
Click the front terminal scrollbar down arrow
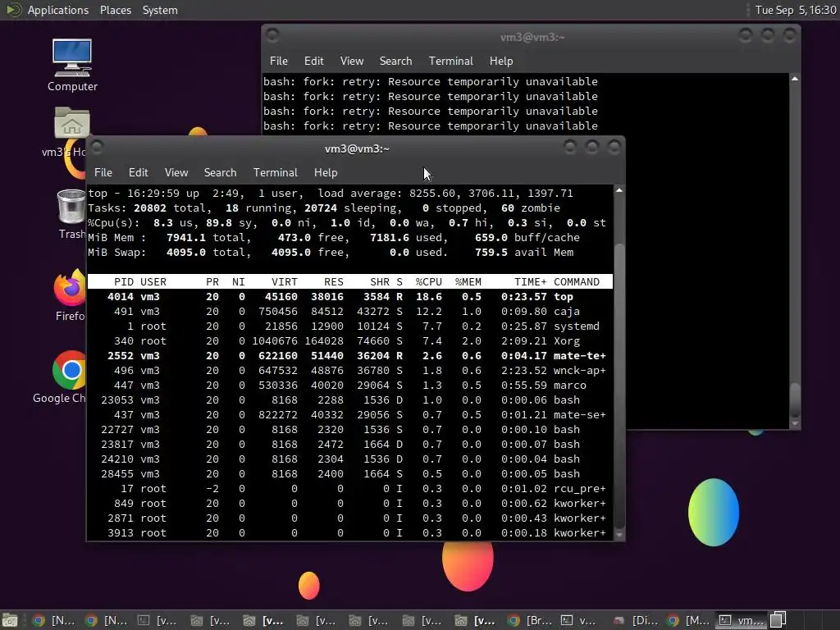point(619,535)
